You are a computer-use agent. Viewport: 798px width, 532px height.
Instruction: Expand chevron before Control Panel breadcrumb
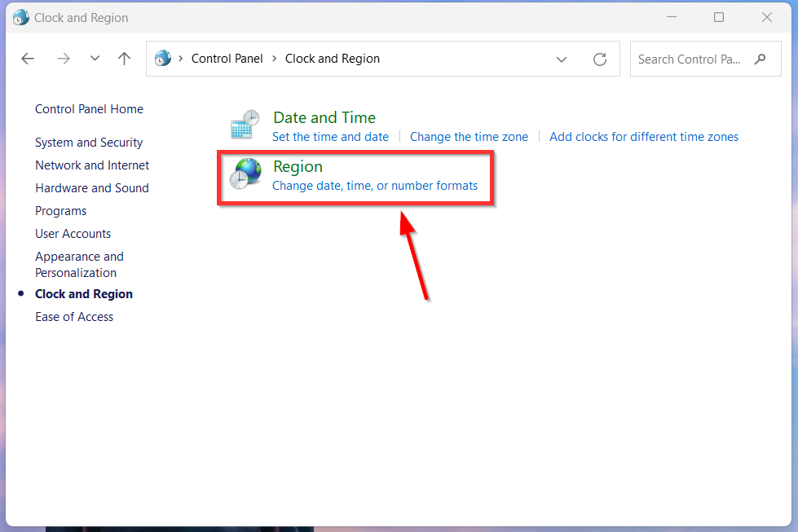click(x=181, y=59)
